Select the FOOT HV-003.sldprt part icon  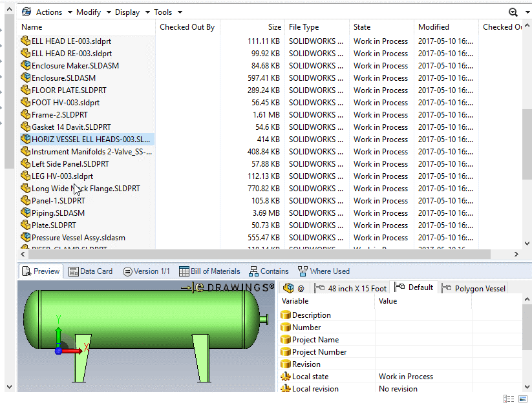[25, 102]
